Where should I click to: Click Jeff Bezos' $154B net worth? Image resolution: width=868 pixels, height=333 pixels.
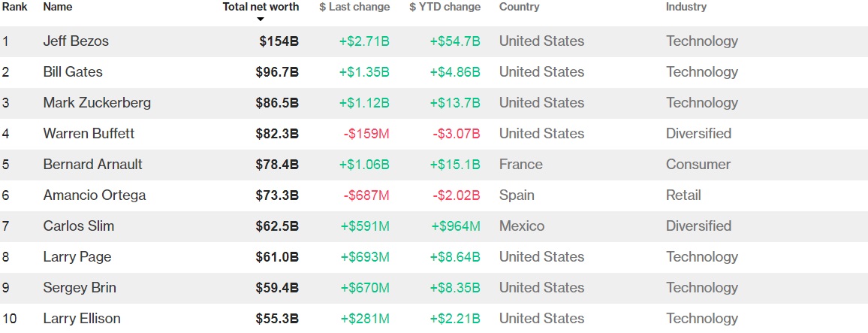pos(279,41)
